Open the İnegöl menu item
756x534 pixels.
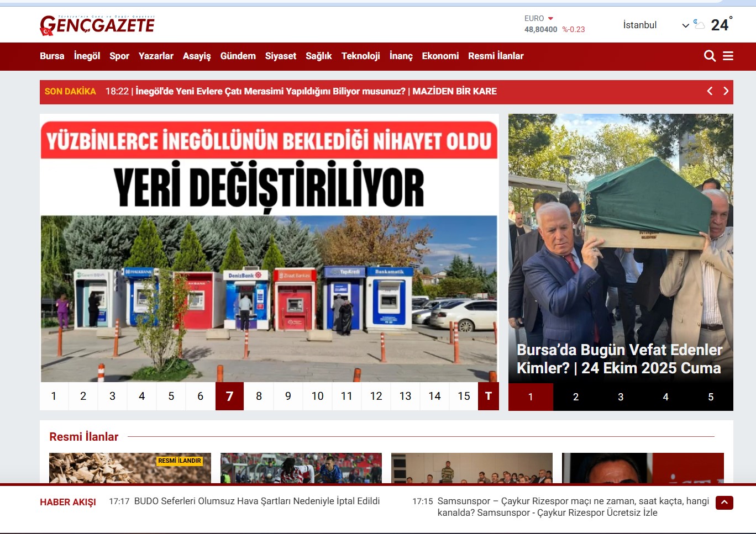tap(87, 56)
